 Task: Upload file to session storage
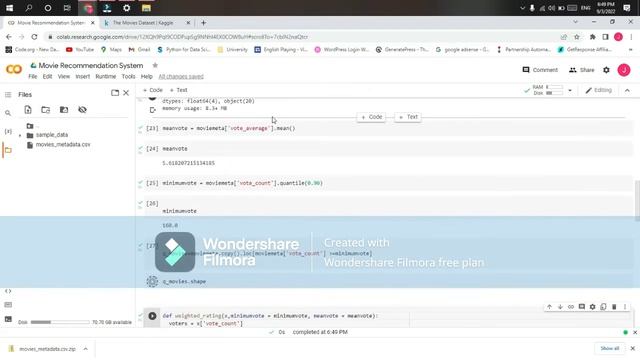tap(28, 109)
